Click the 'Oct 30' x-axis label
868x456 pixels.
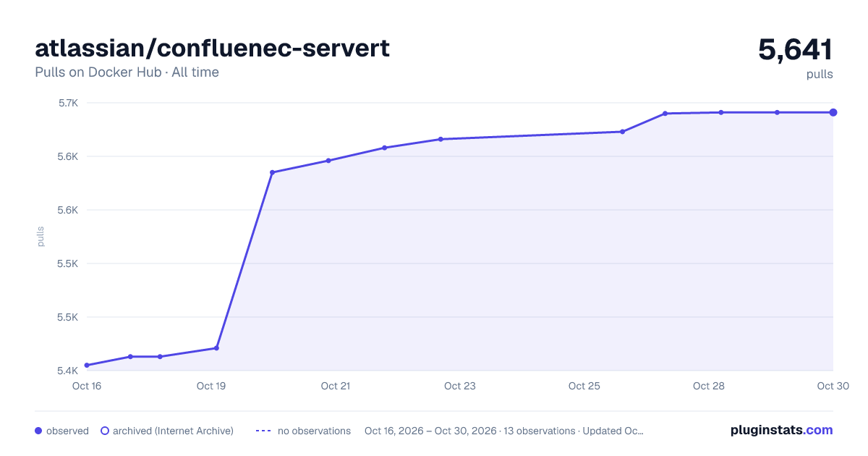833,386
